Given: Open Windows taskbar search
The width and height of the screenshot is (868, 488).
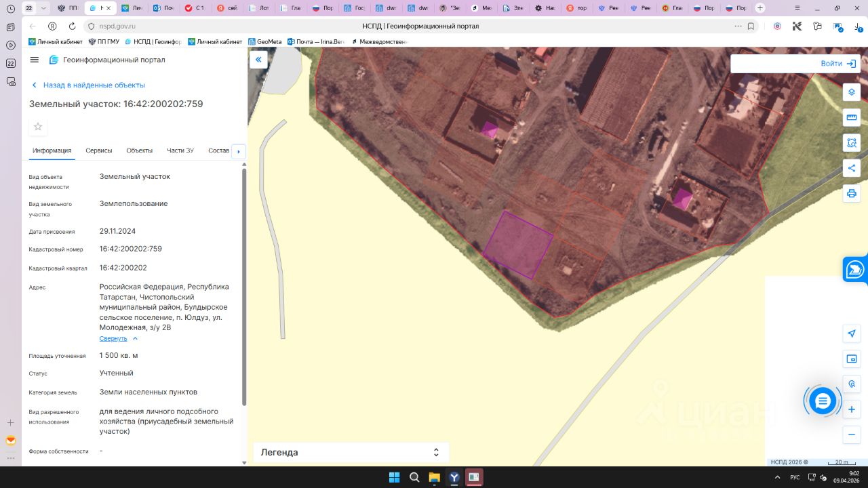Looking at the screenshot, I should (x=414, y=477).
